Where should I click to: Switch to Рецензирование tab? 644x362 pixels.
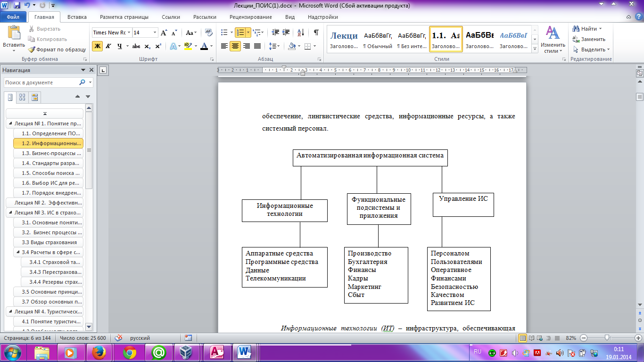coord(250,17)
